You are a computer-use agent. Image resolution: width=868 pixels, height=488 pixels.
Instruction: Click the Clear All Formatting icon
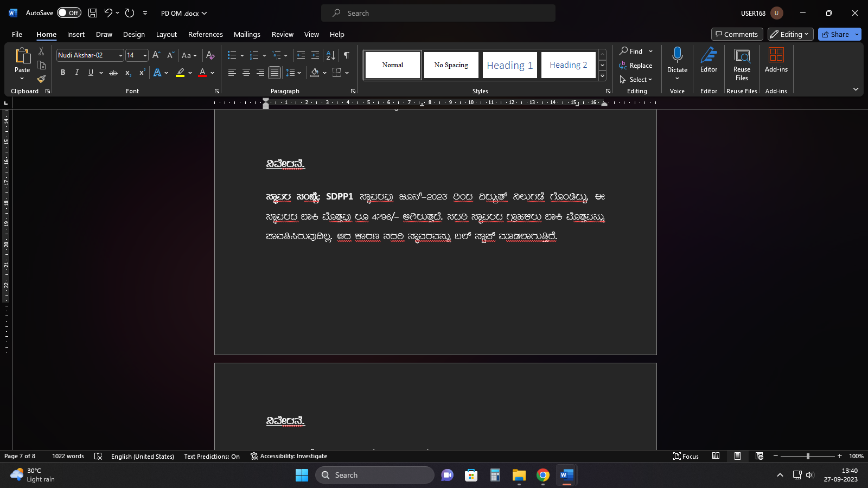210,55
